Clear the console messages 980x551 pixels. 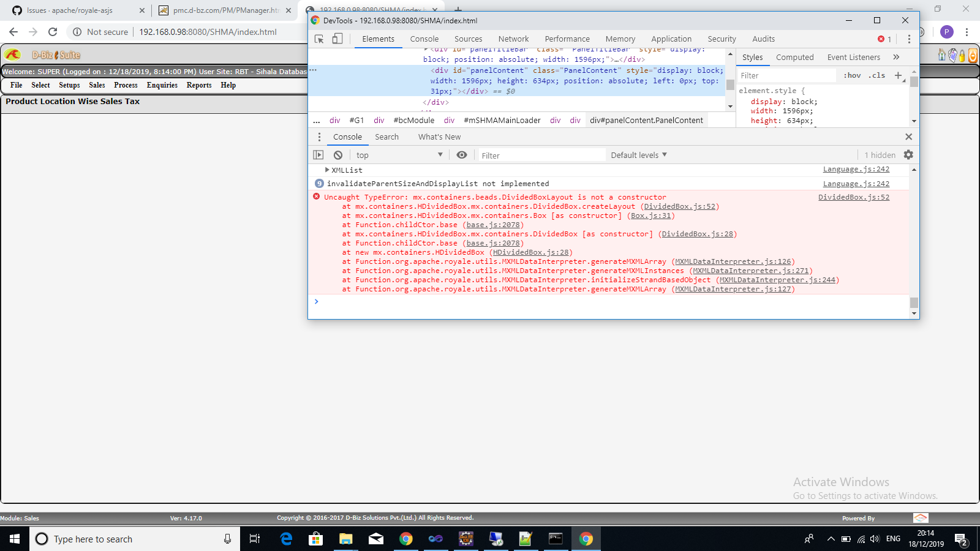pyautogui.click(x=338, y=155)
